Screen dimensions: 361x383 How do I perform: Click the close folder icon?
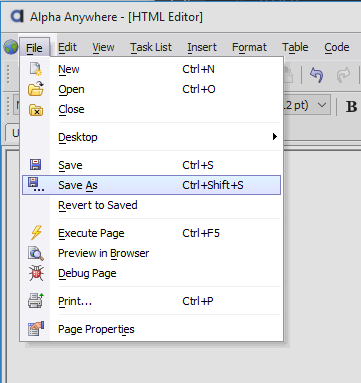click(36, 110)
